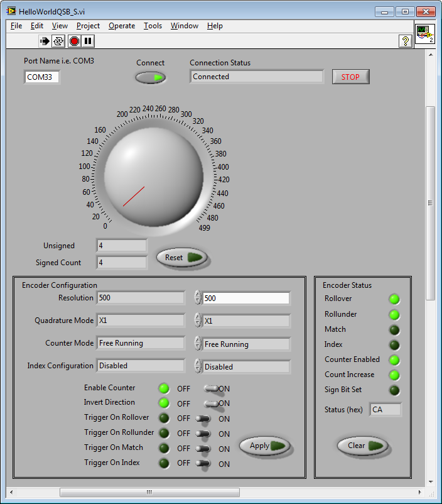Click the Run Continuously toolbar icon

[58, 41]
